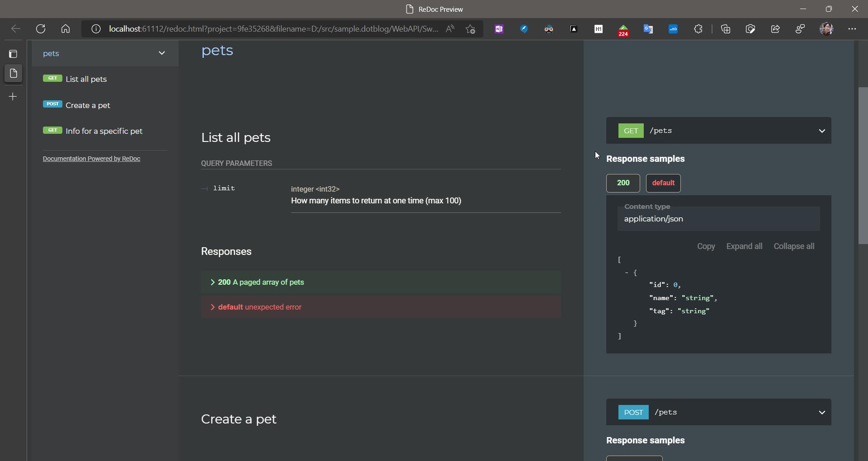
Task: Open the OneNote extension icon
Action: [499, 29]
